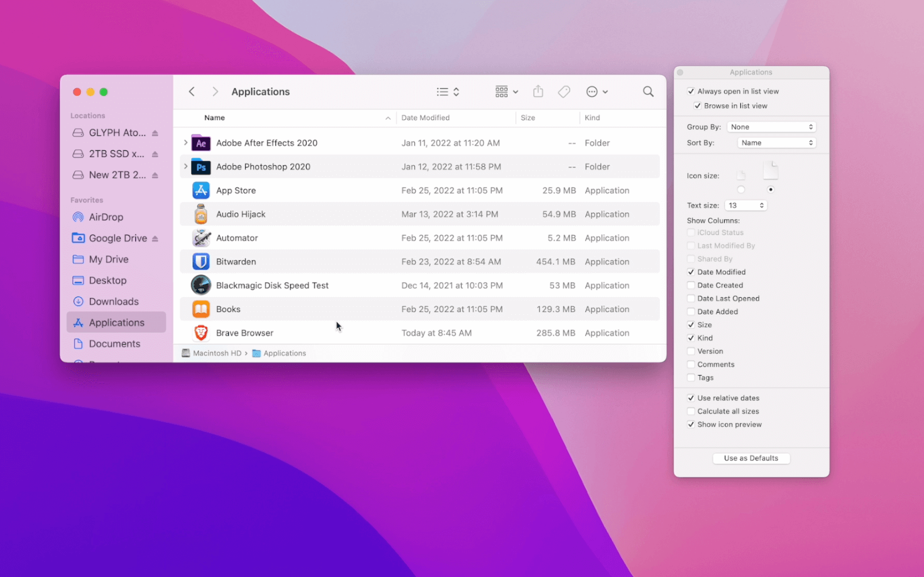
Task: Click the Blackmagic Disk Speed Test icon
Action: pos(201,285)
